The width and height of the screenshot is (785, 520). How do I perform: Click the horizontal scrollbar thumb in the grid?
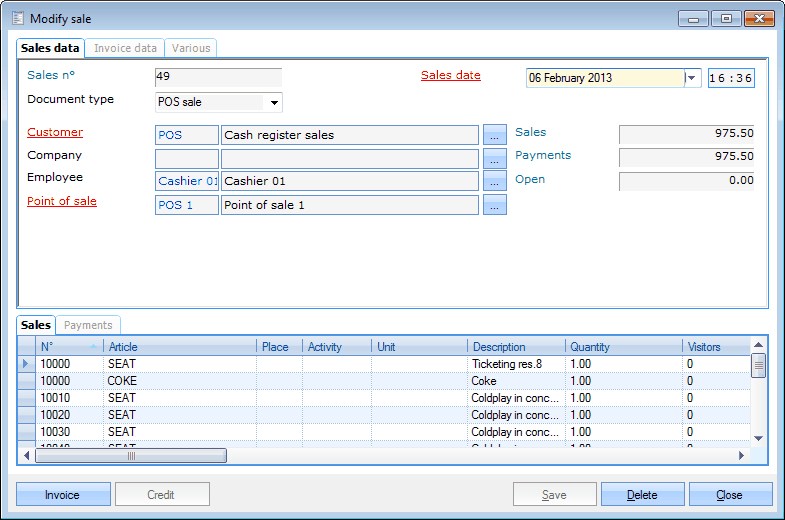point(130,456)
